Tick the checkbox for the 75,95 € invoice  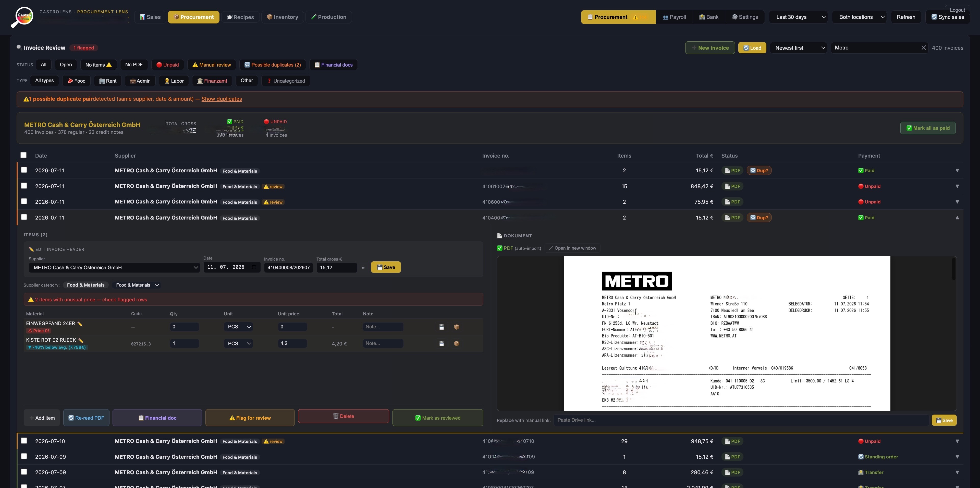[x=24, y=201]
